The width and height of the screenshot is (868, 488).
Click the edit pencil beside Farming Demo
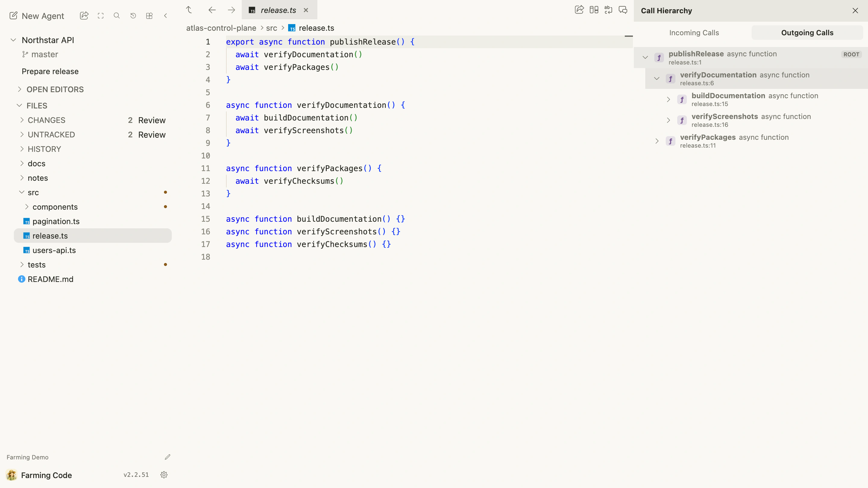(168, 457)
